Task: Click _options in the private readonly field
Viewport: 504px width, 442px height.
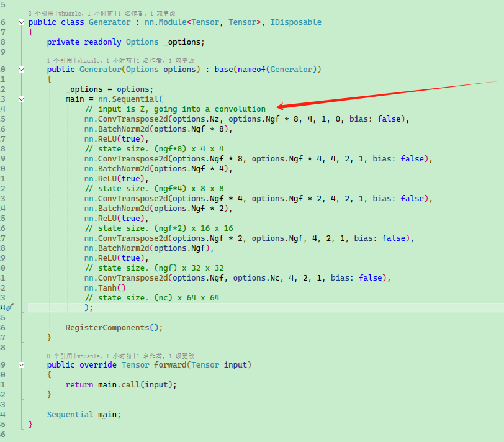Action: 182,42
